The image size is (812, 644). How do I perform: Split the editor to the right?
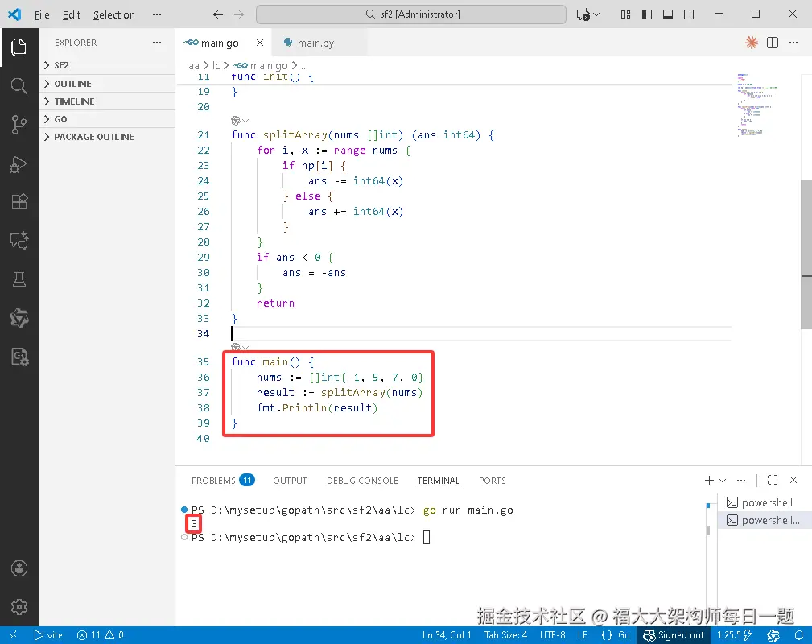pyautogui.click(x=772, y=43)
